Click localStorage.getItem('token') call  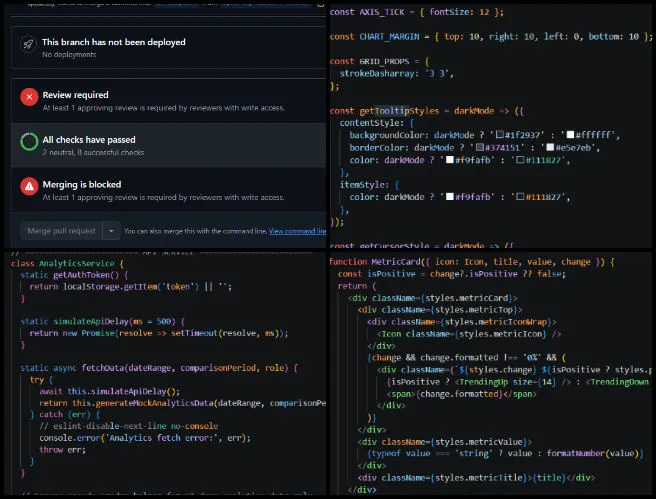coord(131,287)
